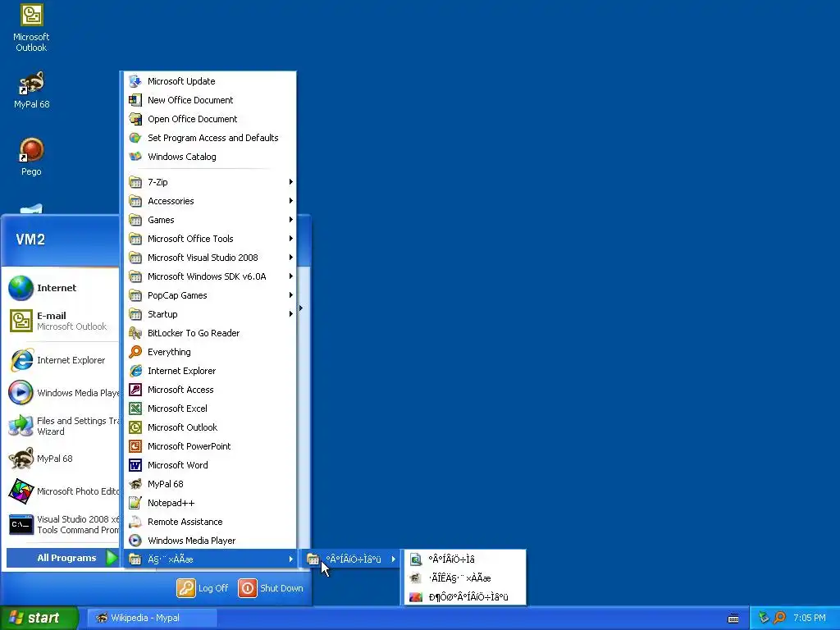This screenshot has width=840, height=630.
Task: Expand the PopCap Games folder
Action: tap(210, 295)
